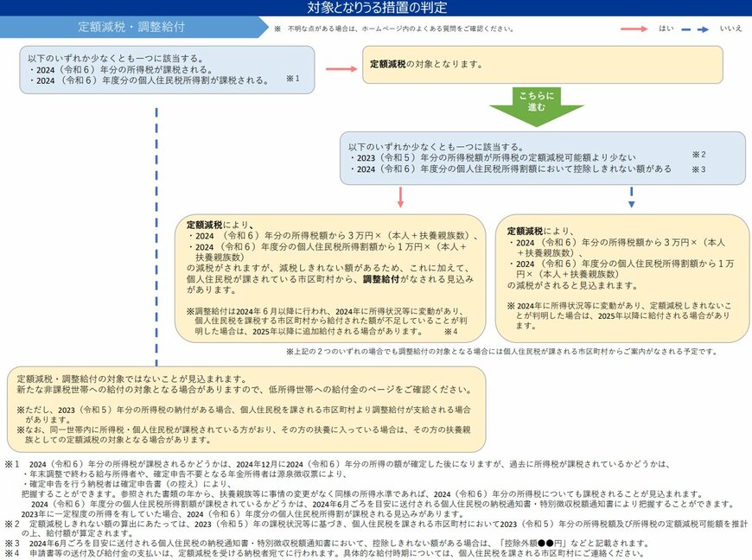The width and height of the screenshot is (752, 560).
Task: Open the 定額減税・調整給付 header tab
Action: point(130,27)
